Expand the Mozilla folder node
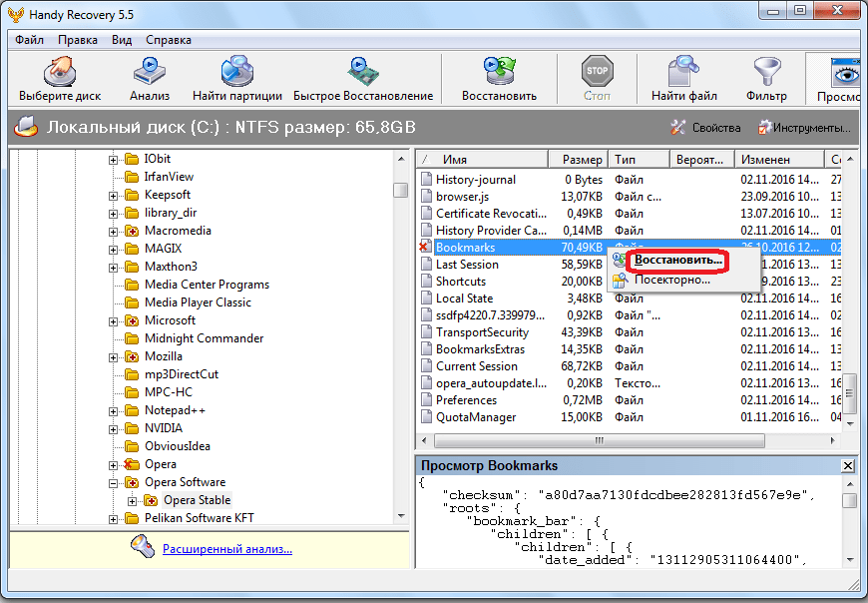 [115, 356]
